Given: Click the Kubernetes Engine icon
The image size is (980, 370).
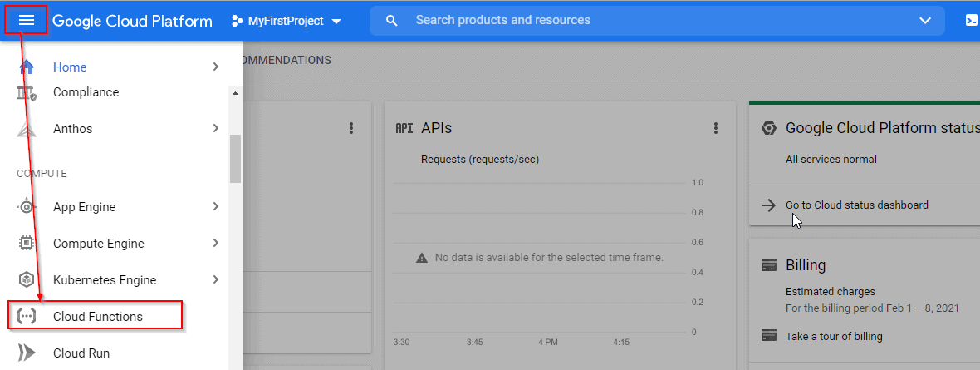Looking at the screenshot, I should [x=27, y=280].
